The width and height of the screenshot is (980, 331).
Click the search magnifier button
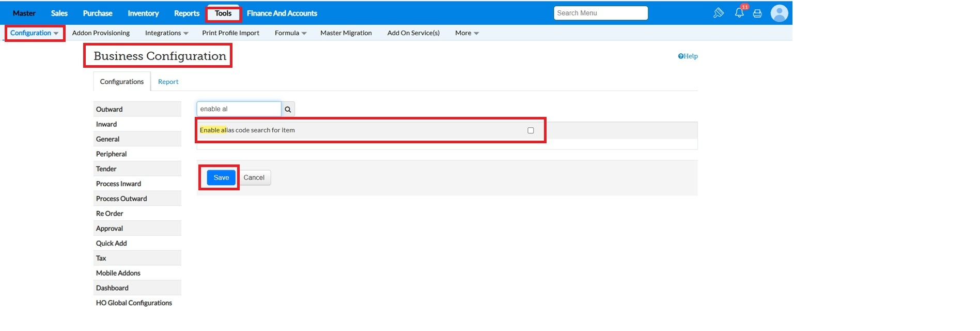point(288,109)
